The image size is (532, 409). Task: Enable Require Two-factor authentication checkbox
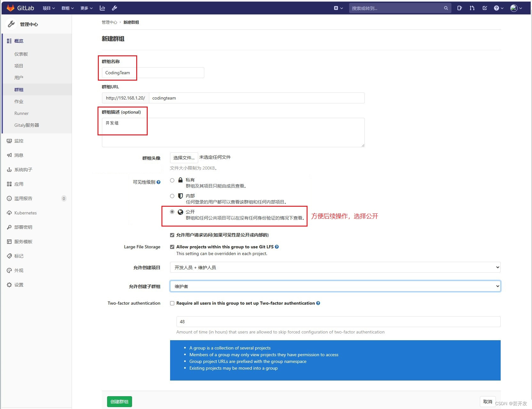tap(172, 303)
